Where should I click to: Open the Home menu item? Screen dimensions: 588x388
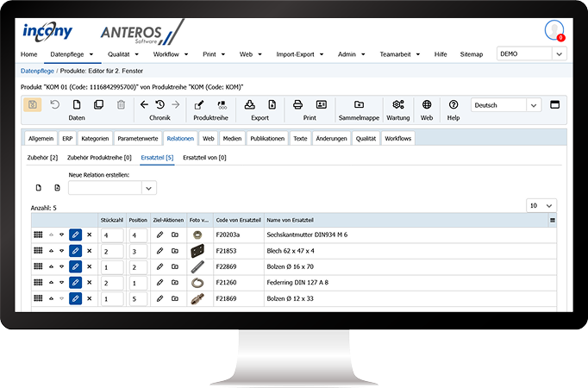click(28, 54)
